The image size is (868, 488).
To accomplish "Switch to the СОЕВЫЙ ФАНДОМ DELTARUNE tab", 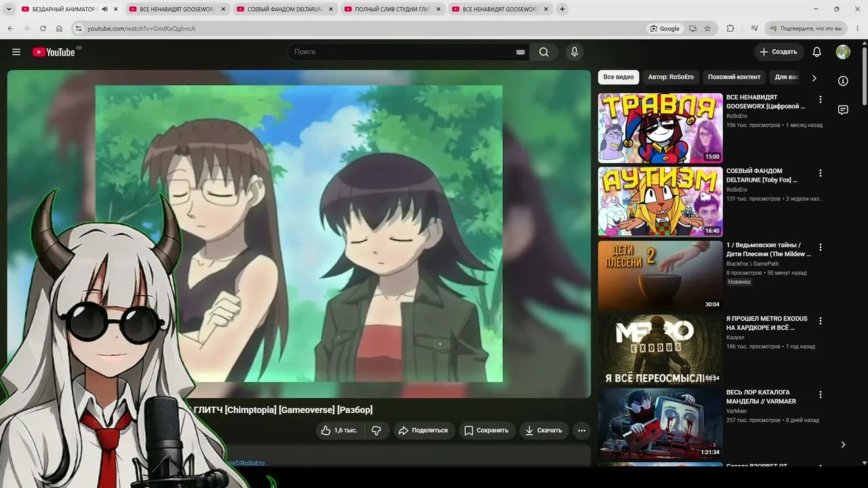I will 284,9.
